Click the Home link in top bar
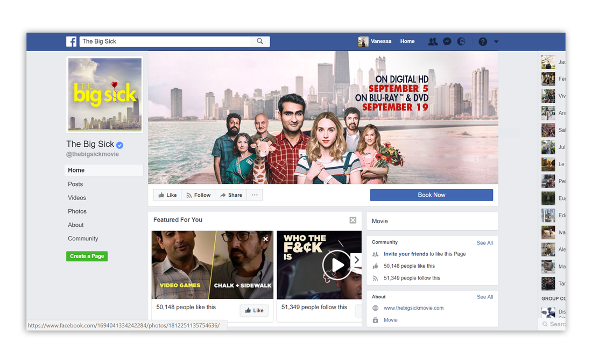The image size is (592, 364). pyautogui.click(x=407, y=41)
